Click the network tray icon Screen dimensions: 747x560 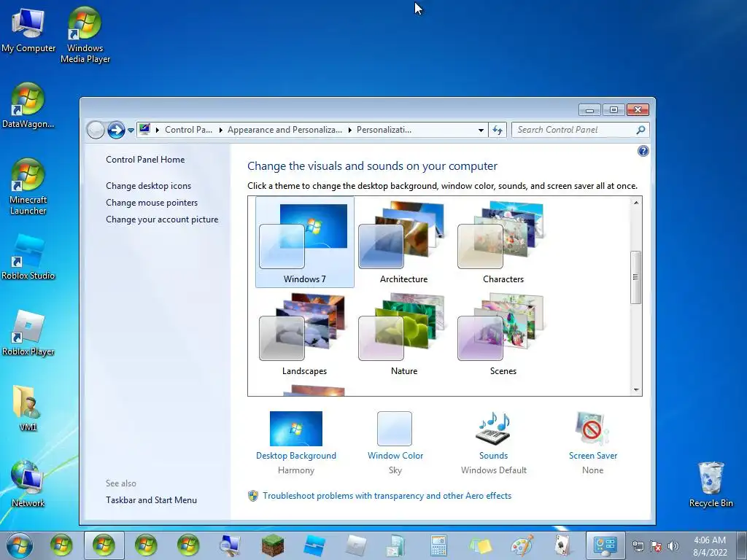638,546
